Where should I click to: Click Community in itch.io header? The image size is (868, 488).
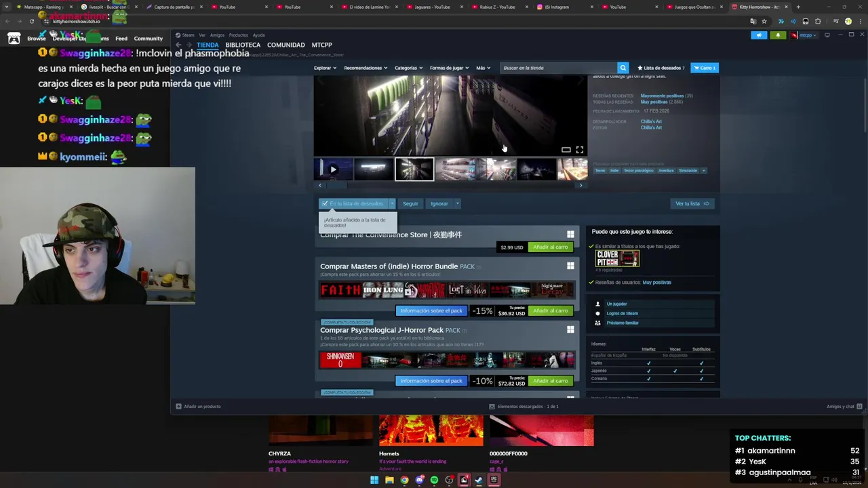pyautogui.click(x=148, y=39)
